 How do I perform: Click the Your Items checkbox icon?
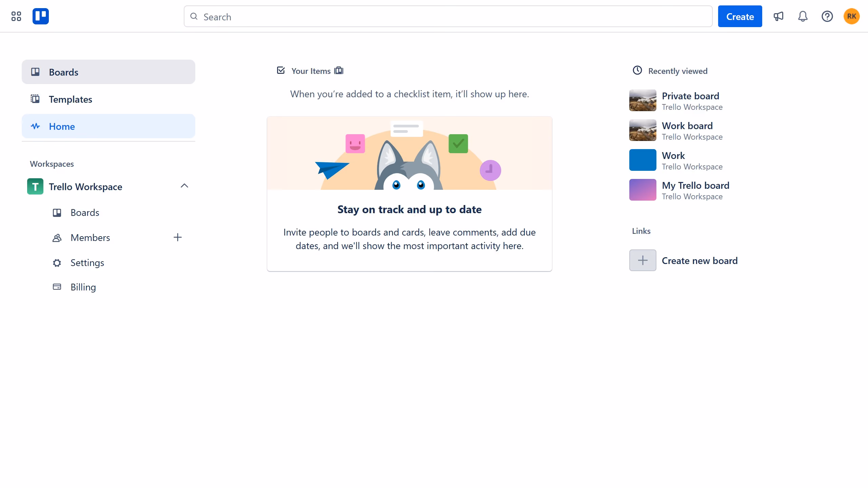click(x=281, y=70)
